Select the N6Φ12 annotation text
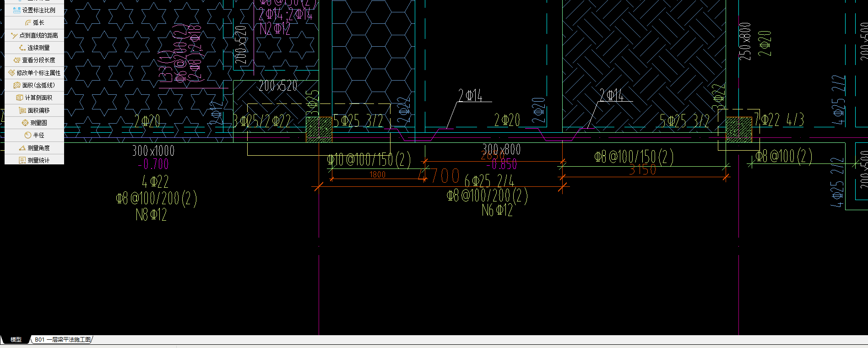 click(497, 210)
